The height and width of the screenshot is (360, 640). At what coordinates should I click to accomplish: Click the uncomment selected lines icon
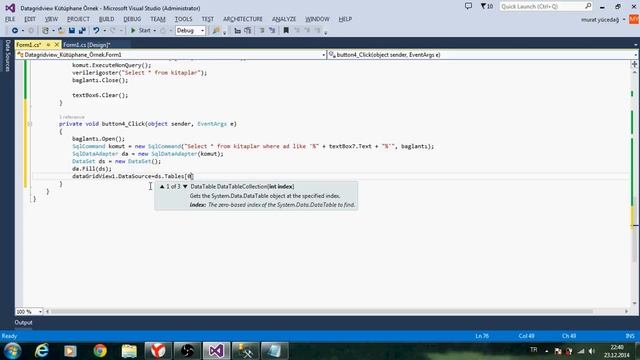[x=272, y=31]
